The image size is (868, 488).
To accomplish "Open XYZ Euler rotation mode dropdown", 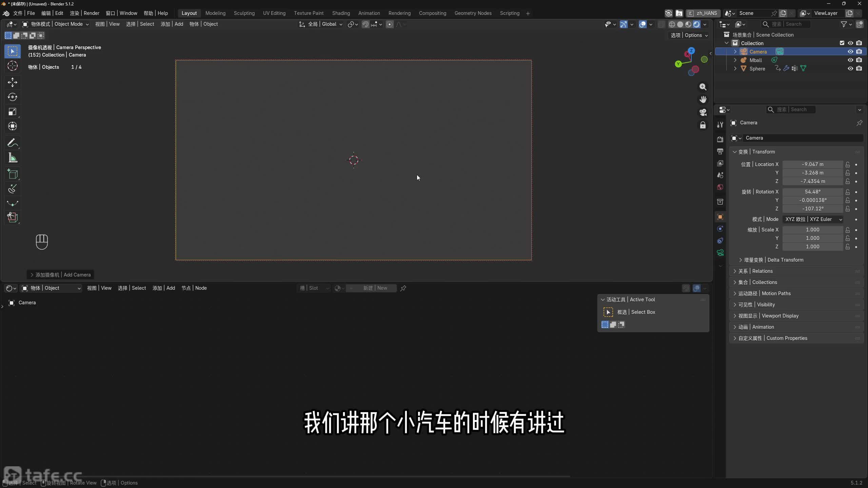I will (x=813, y=219).
